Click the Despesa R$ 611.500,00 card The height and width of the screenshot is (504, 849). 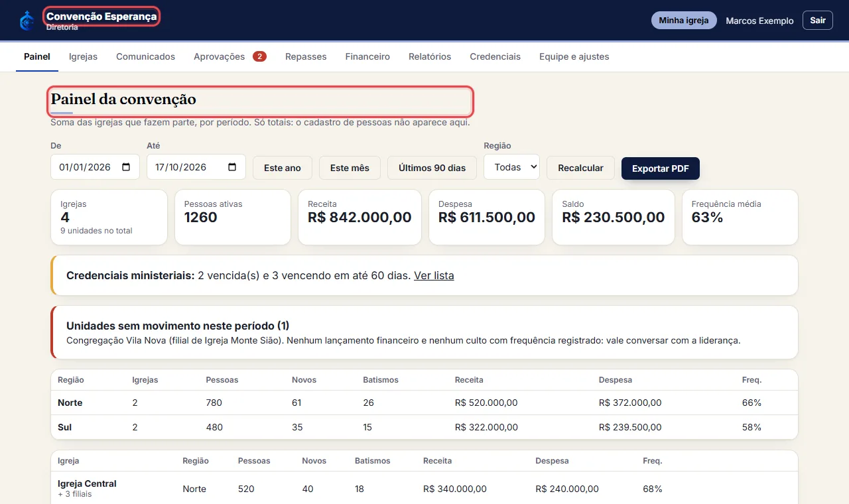pyautogui.click(x=487, y=218)
